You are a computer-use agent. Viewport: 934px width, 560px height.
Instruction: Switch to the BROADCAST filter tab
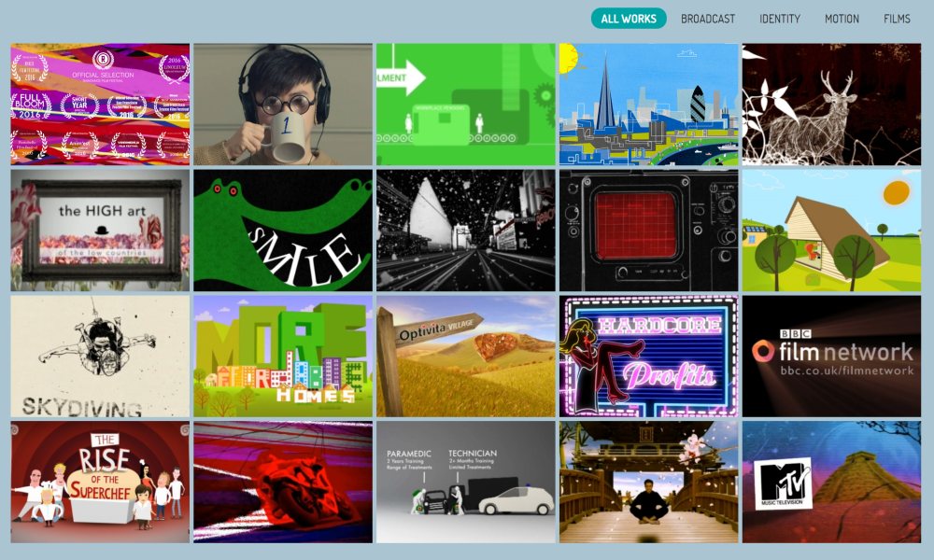708,18
